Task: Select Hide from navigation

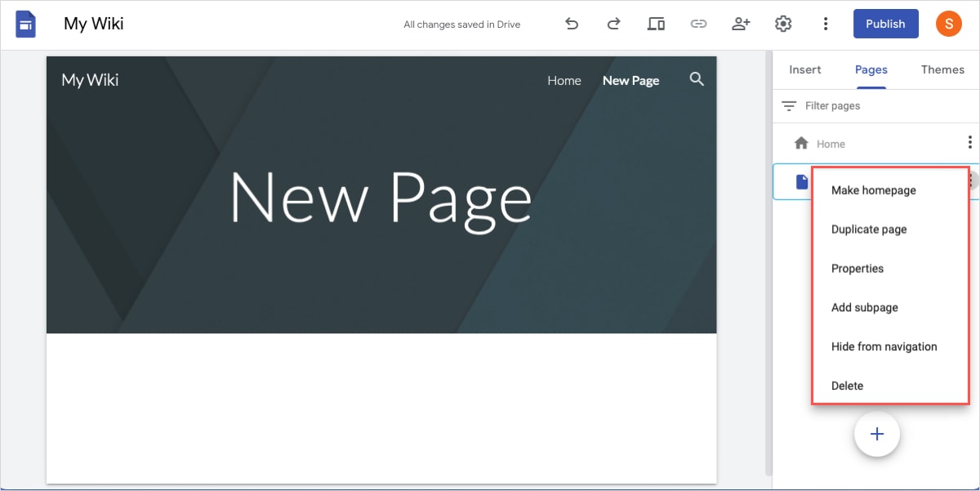Action: click(884, 346)
